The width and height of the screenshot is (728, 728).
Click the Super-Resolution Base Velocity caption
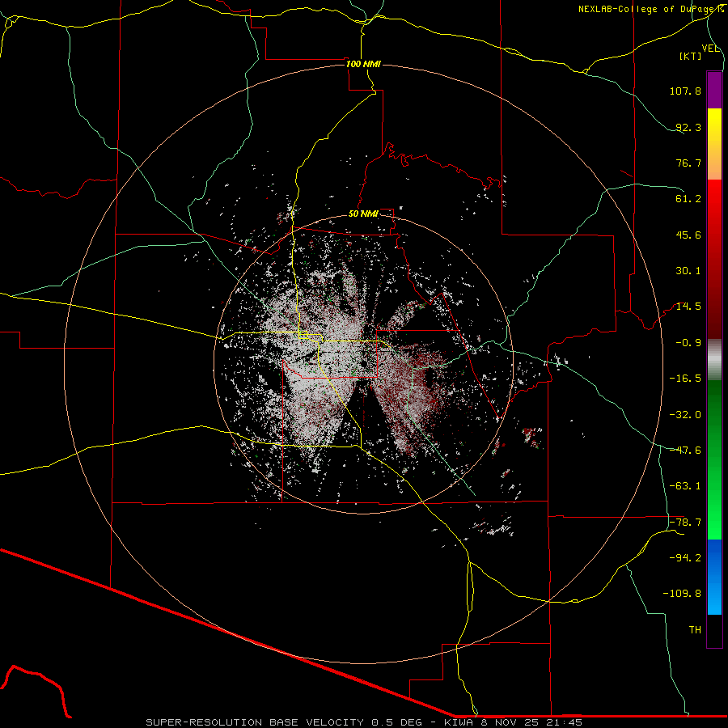363,722
